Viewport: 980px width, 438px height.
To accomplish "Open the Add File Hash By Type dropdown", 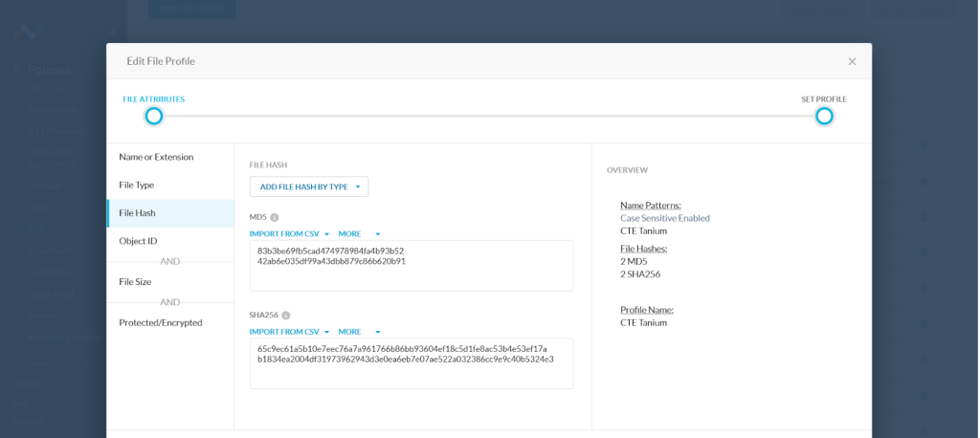I will click(x=309, y=186).
